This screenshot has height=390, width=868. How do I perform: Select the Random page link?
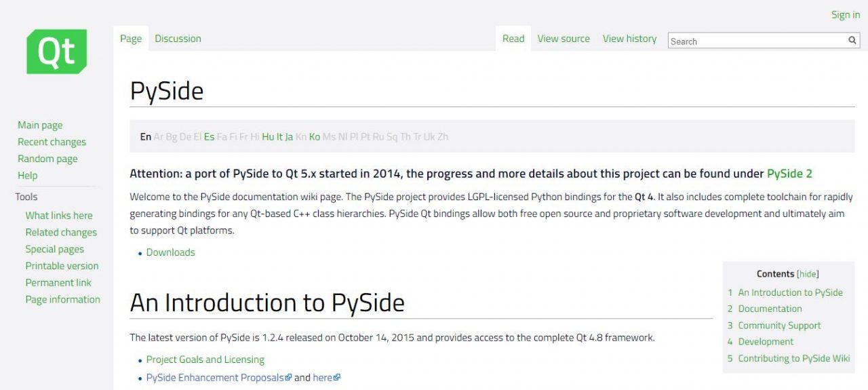47,159
